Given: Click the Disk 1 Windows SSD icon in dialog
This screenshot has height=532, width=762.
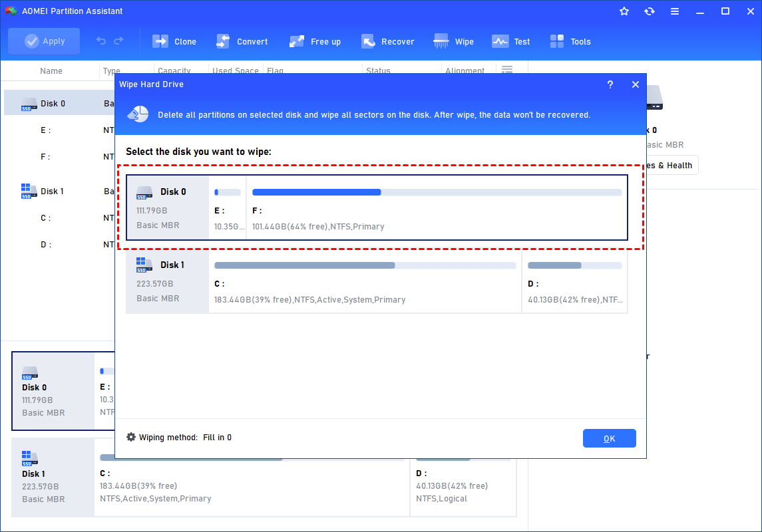Looking at the screenshot, I should pyautogui.click(x=144, y=265).
